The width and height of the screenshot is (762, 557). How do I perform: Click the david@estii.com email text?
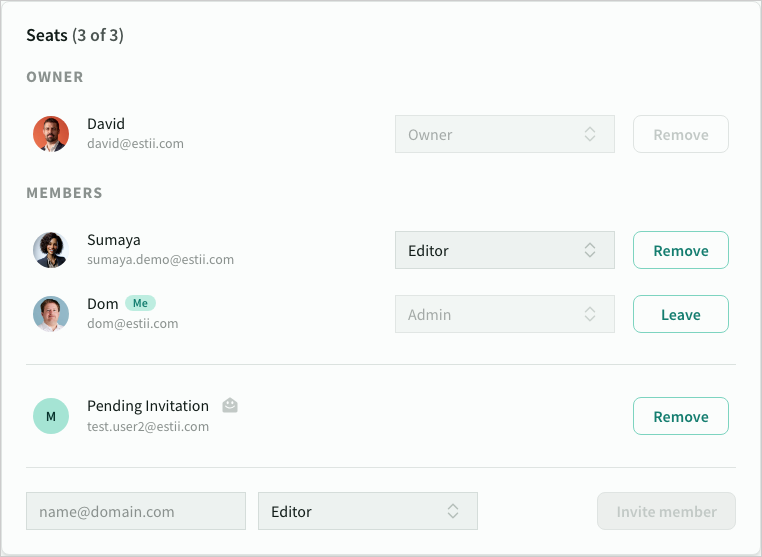(x=135, y=144)
